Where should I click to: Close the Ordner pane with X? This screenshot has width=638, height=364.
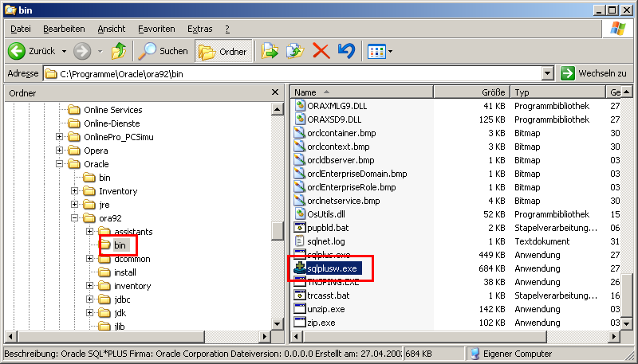tap(276, 93)
